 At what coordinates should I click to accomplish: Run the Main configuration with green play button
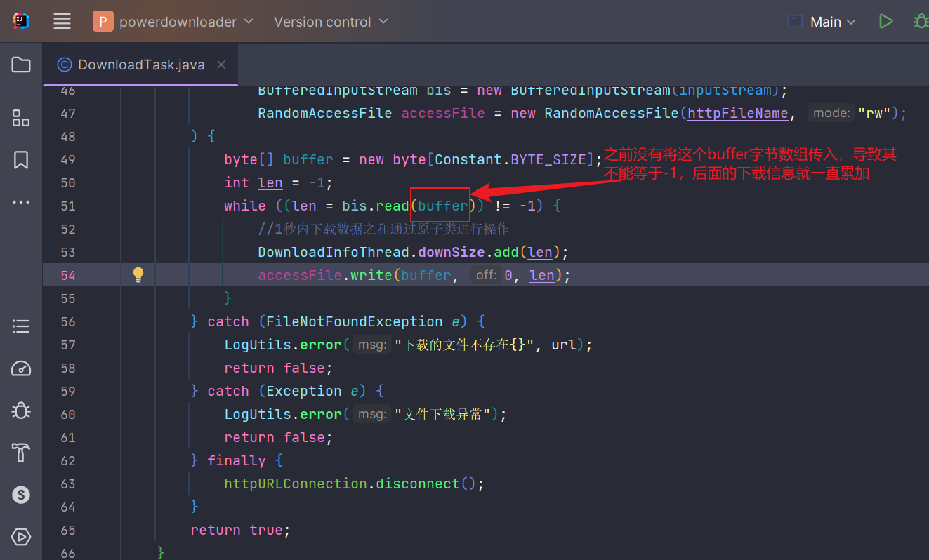(x=885, y=21)
